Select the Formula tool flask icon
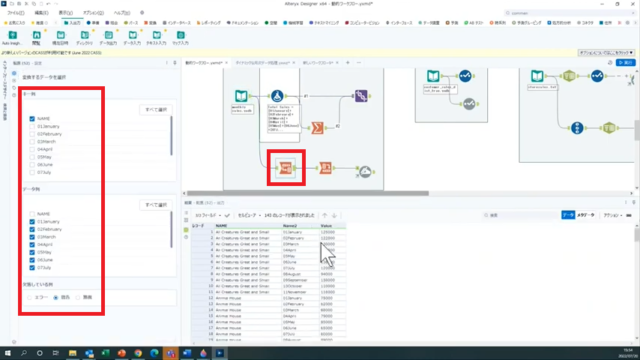 coord(277,96)
